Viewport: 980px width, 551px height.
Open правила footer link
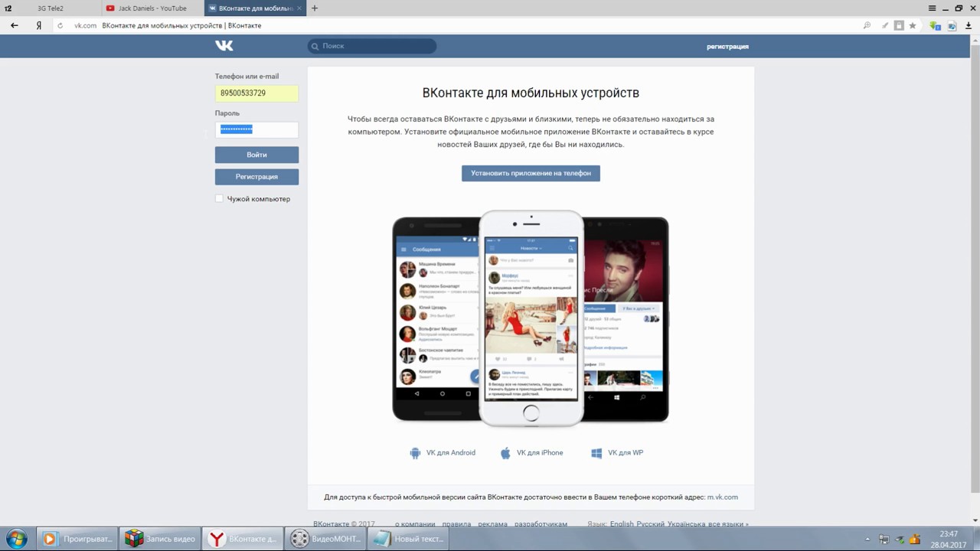click(456, 524)
